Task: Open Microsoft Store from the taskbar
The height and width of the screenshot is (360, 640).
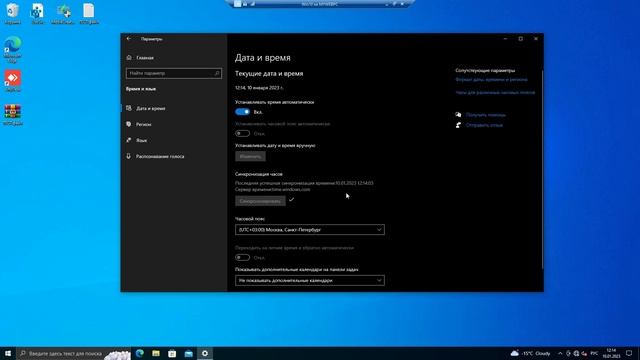Action: [x=172, y=353]
